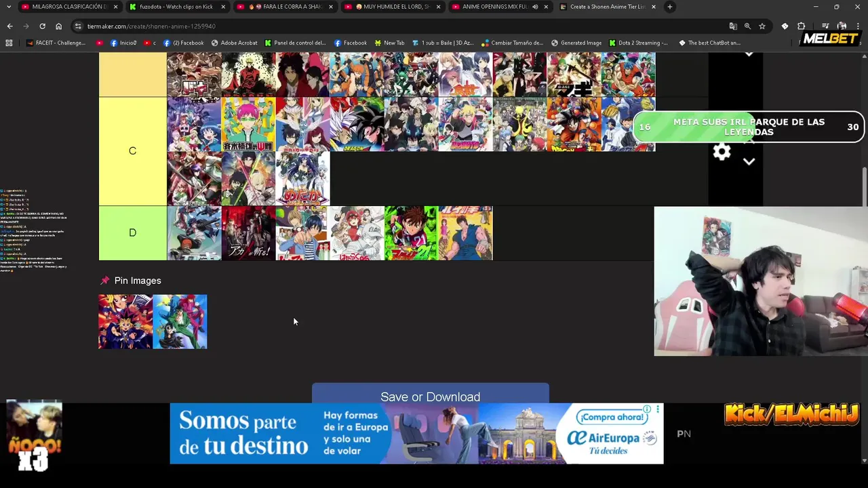The height and width of the screenshot is (488, 868).
Task: Open the Generated Image bookmark
Action: point(576,43)
